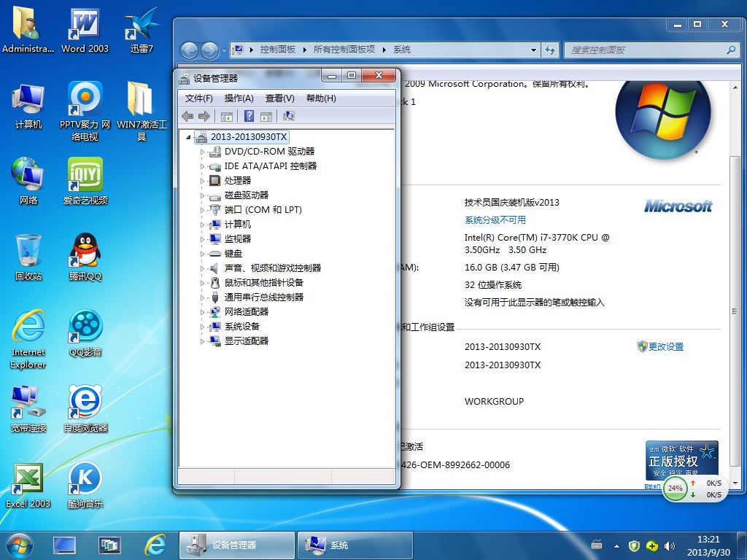Open the Administrator folder on the desktop
This screenshot has height=560, width=747.
(x=28, y=29)
